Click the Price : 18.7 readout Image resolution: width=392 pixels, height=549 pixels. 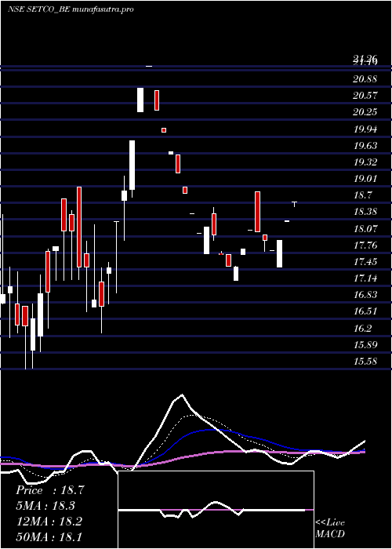(x=50, y=490)
